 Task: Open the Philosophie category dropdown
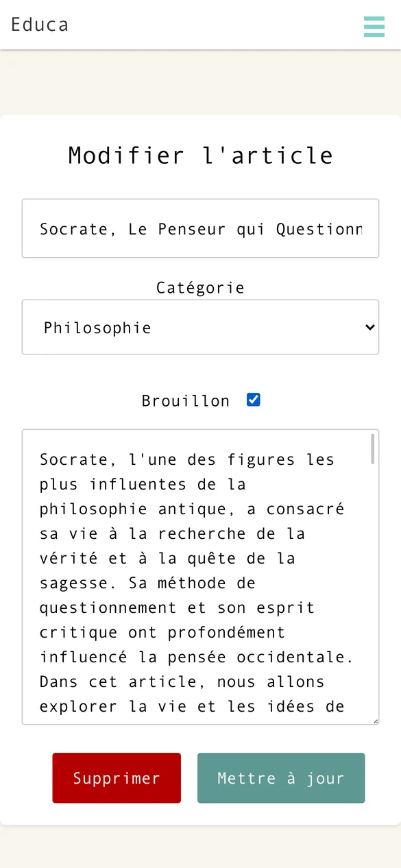[x=200, y=327]
